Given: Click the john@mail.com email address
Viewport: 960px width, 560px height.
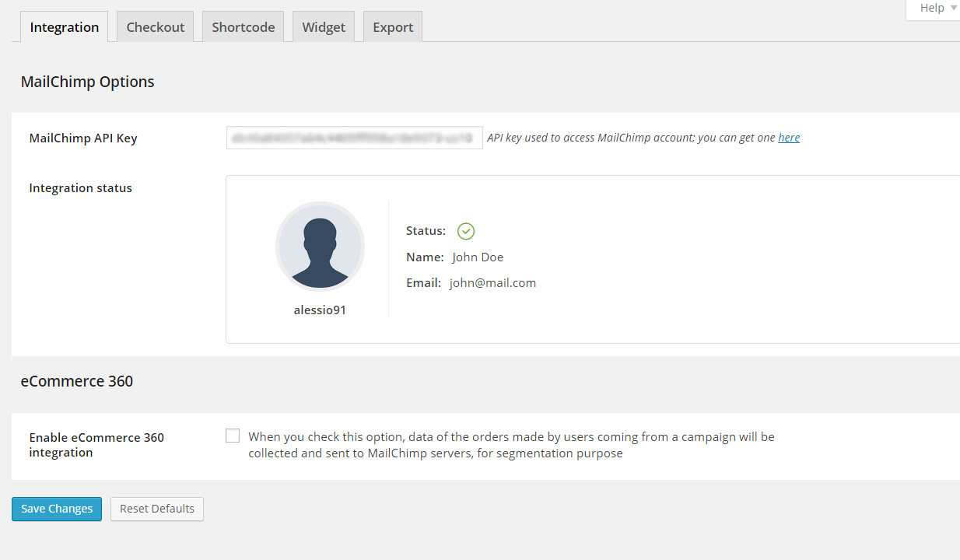Looking at the screenshot, I should click(492, 283).
